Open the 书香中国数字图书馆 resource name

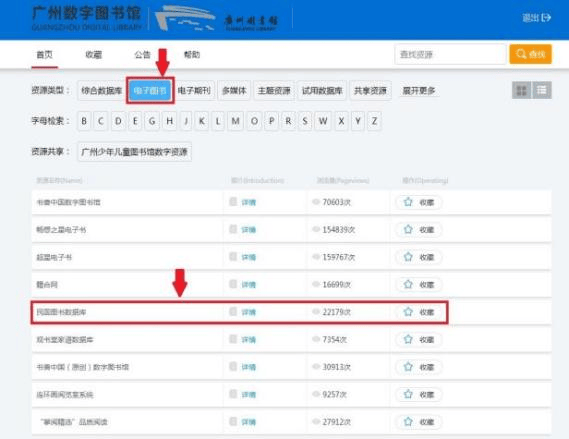(68, 202)
